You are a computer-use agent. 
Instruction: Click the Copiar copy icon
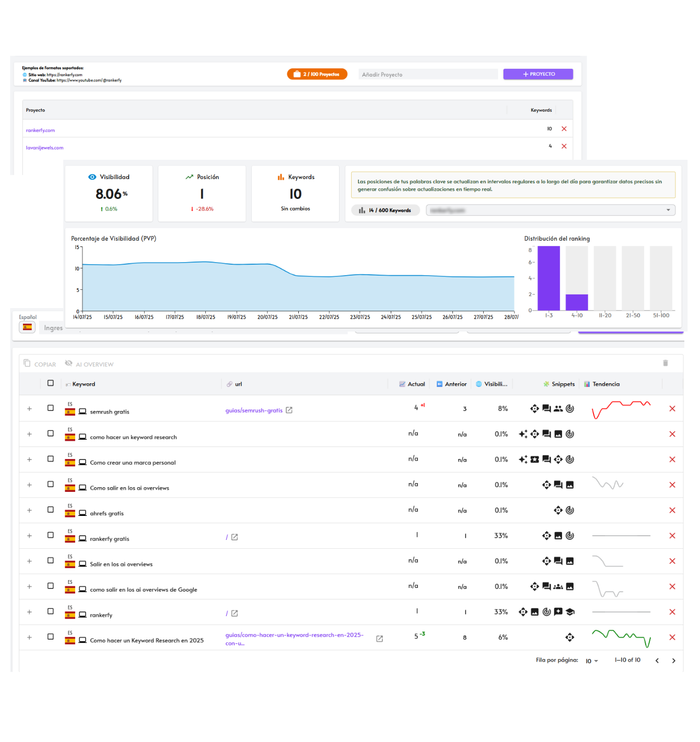27,363
